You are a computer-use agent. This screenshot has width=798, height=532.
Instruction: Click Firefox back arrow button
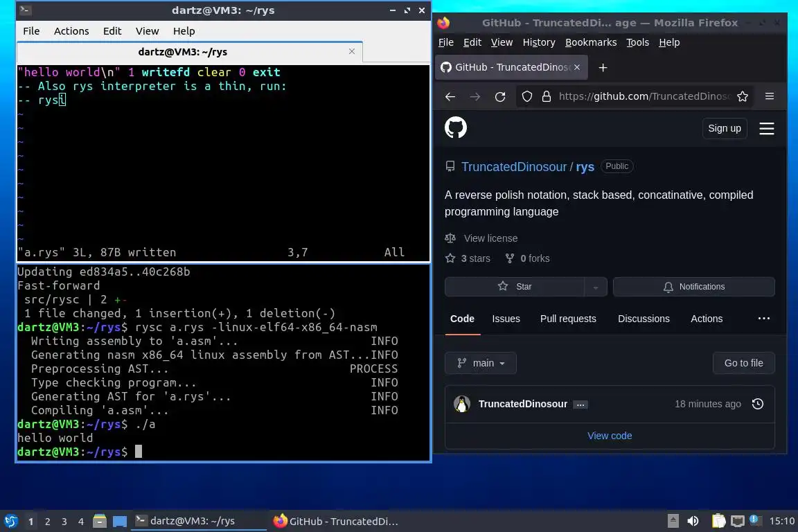[x=450, y=97]
